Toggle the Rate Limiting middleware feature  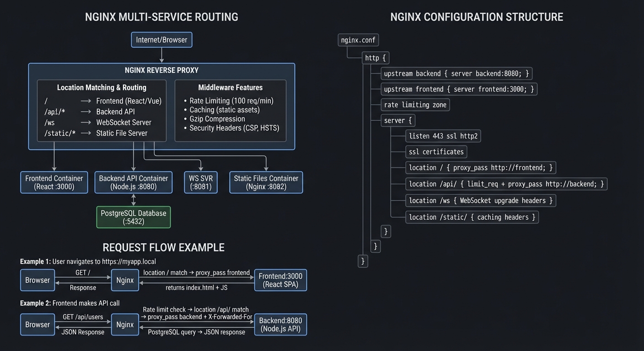(231, 101)
